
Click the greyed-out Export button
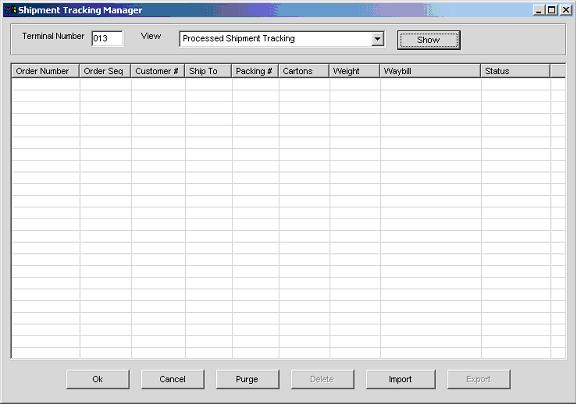(x=478, y=379)
